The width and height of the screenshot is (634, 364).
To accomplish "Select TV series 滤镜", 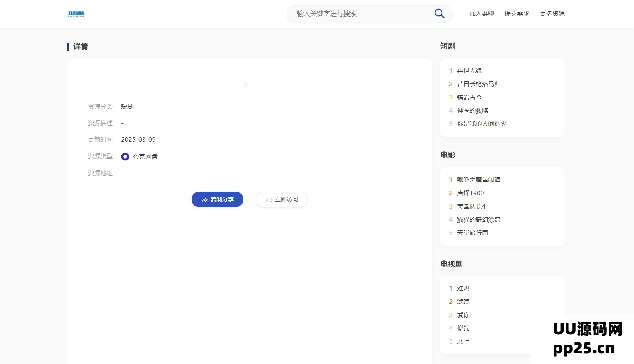I will tap(463, 302).
